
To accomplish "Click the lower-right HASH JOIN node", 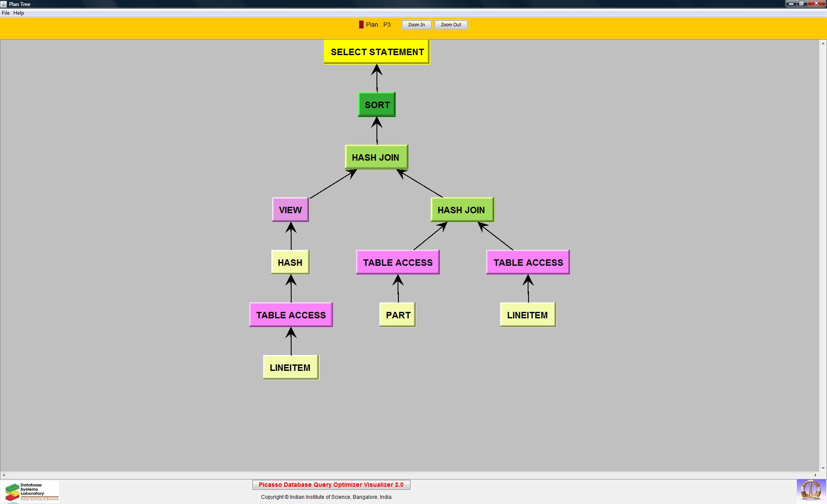I will tap(462, 210).
